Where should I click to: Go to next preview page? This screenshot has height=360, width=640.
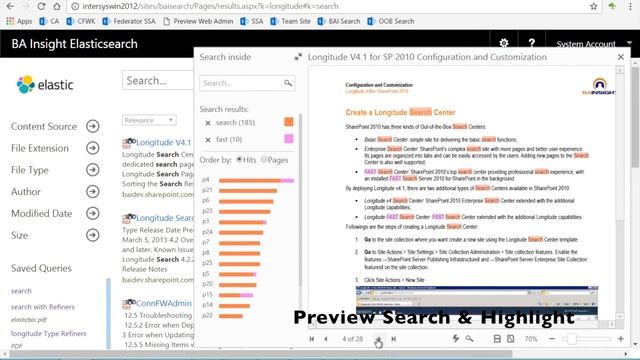coord(379,339)
